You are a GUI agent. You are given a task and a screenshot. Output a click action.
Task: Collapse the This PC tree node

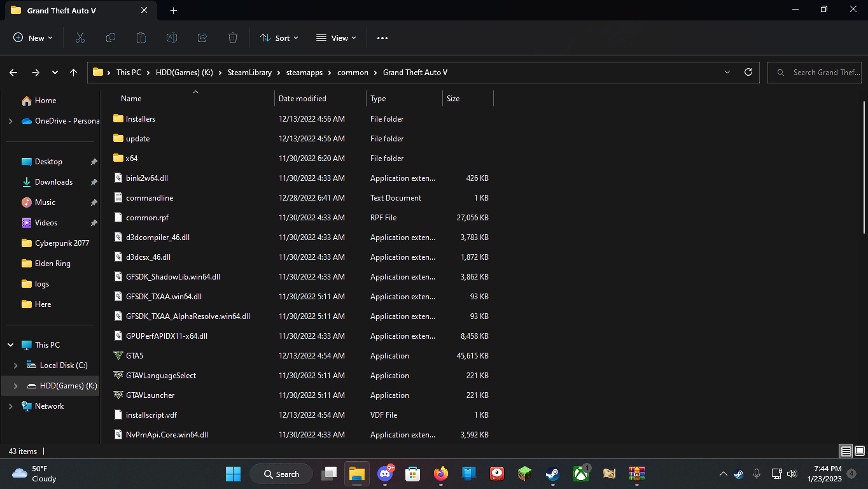click(x=10, y=345)
